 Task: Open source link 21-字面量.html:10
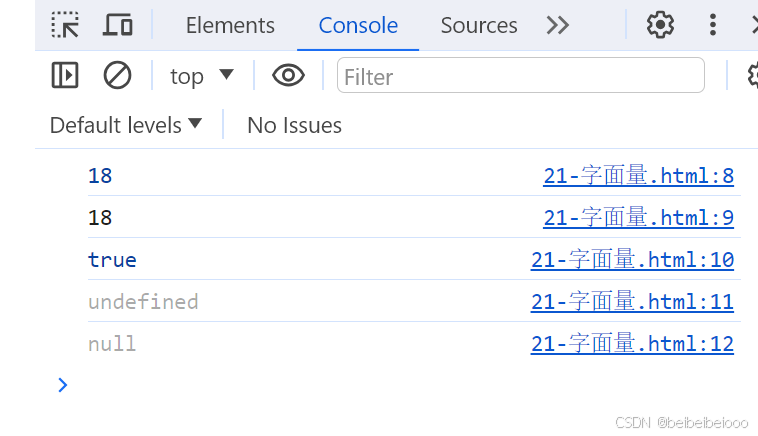click(x=632, y=260)
